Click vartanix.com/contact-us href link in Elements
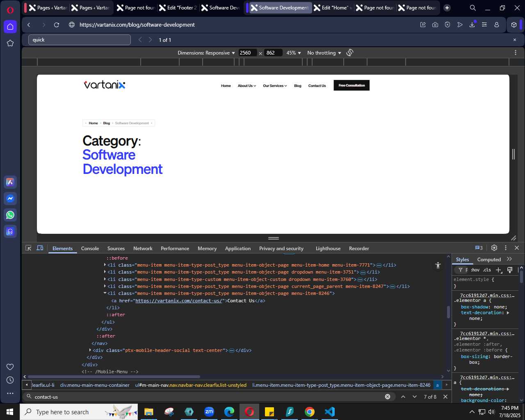Image resolution: width=525 pixels, height=420 pixels. 179,301
